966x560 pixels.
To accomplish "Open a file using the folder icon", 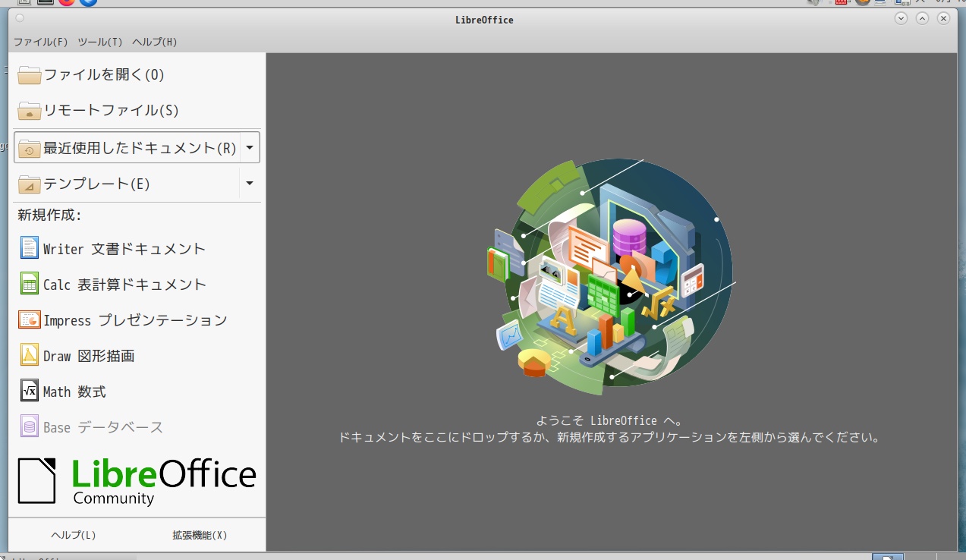I will (x=29, y=74).
